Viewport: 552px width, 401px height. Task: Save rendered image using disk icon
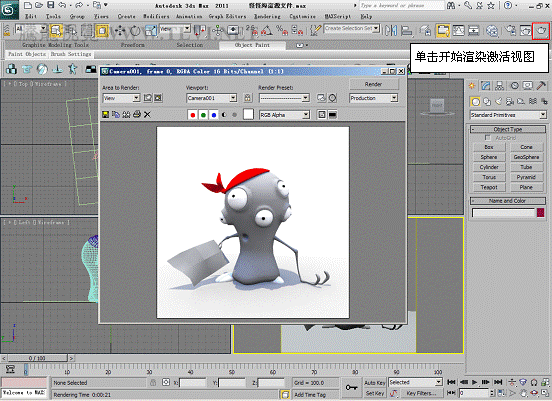pos(105,114)
